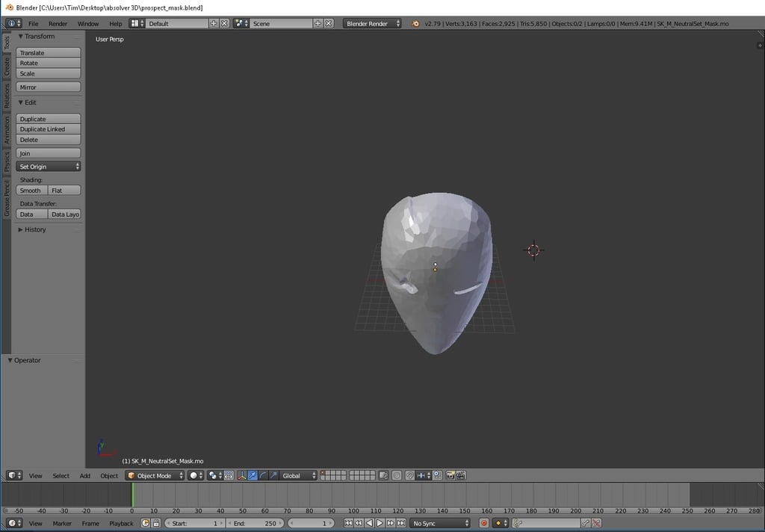
Task: Jump to the first frame
Action: click(x=348, y=523)
